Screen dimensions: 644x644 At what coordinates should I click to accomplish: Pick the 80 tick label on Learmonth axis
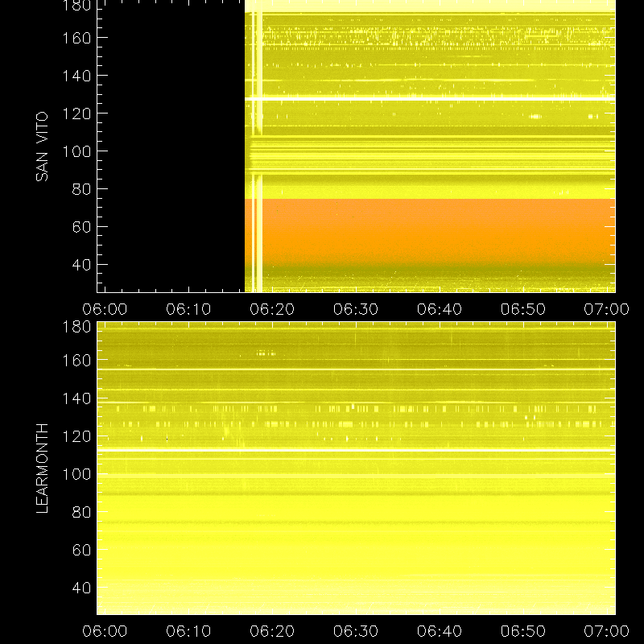[x=82, y=512]
